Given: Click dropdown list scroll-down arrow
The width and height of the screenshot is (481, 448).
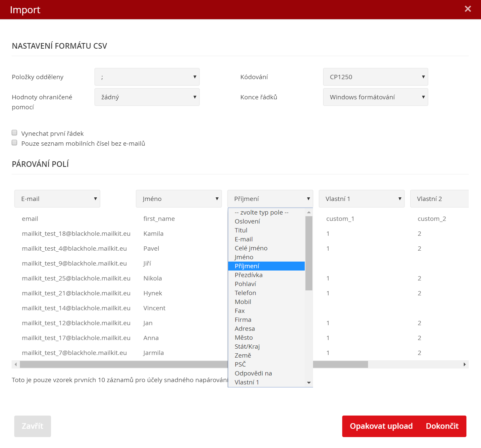Looking at the screenshot, I should pos(309,383).
